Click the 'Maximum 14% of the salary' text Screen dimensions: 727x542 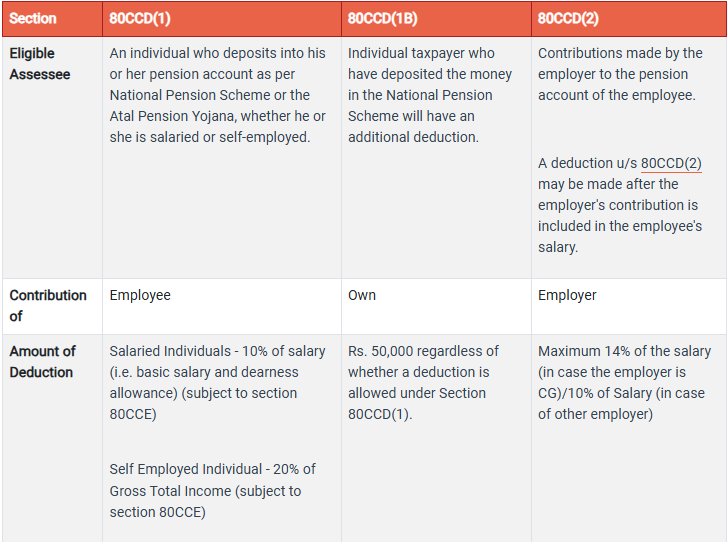pos(624,382)
